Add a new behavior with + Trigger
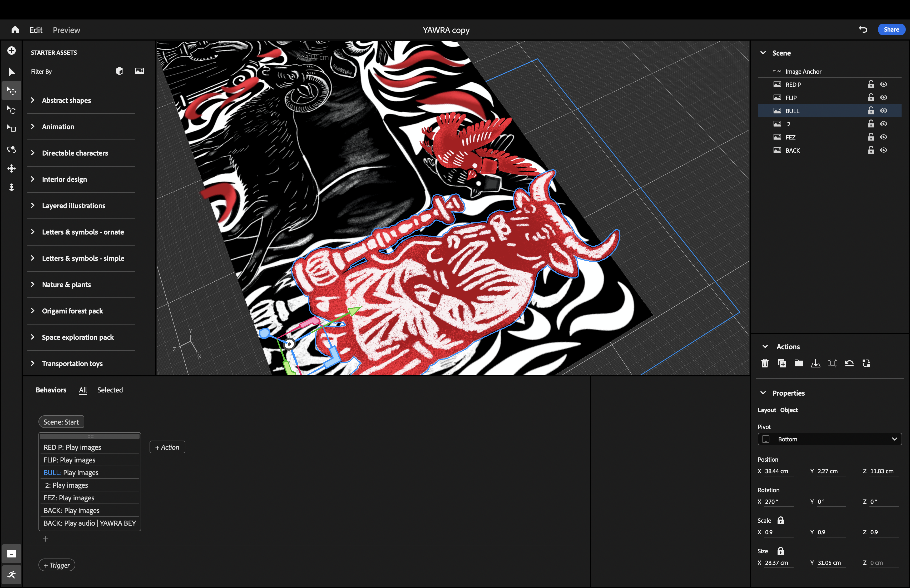The image size is (910, 588). coord(57,565)
